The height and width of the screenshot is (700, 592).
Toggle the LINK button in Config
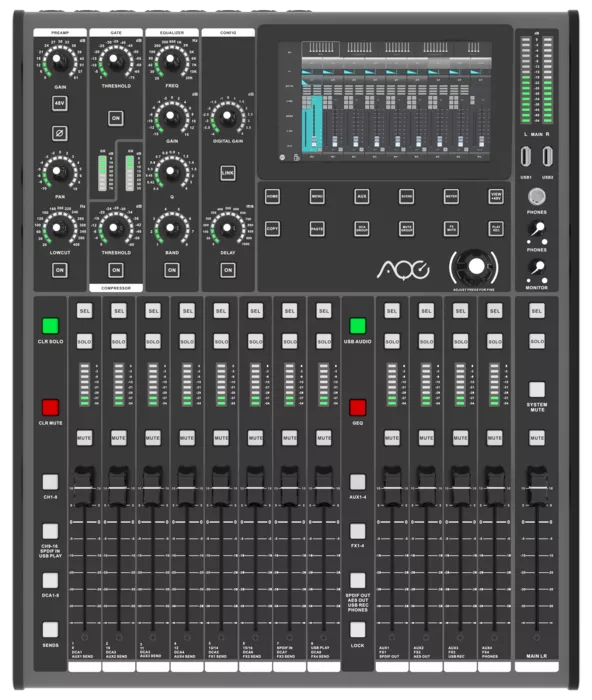click(x=228, y=173)
